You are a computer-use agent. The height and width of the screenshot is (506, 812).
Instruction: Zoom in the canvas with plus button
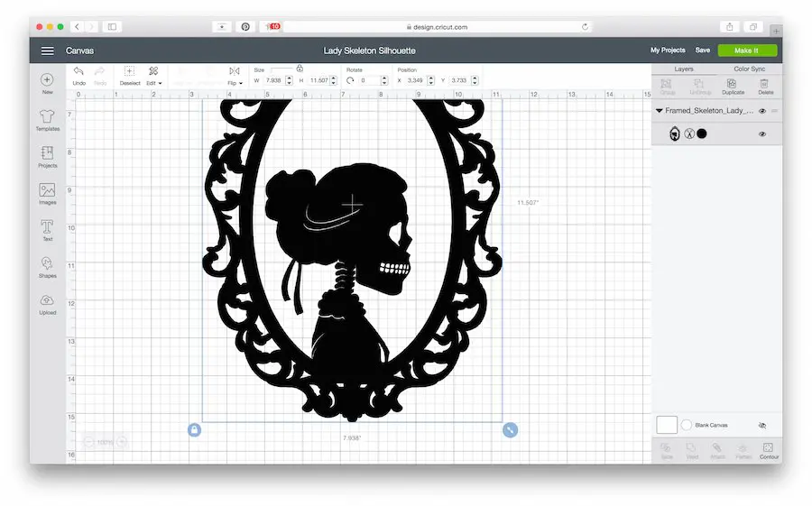click(x=122, y=442)
